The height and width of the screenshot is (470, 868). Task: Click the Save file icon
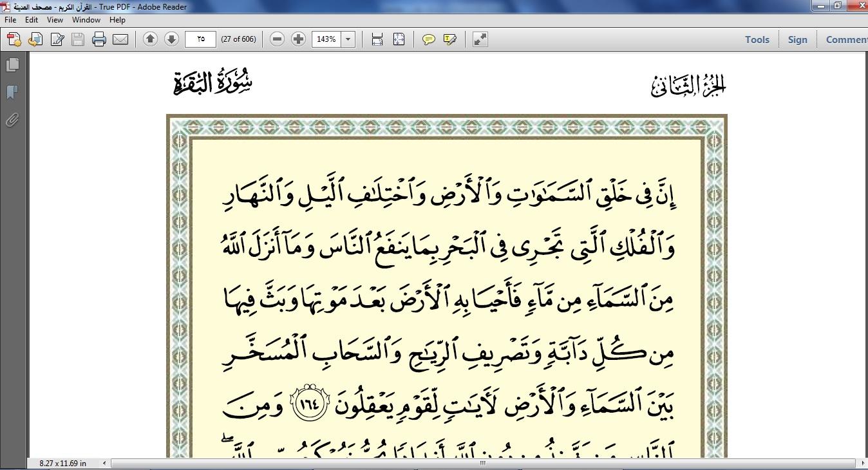click(78, 39)
